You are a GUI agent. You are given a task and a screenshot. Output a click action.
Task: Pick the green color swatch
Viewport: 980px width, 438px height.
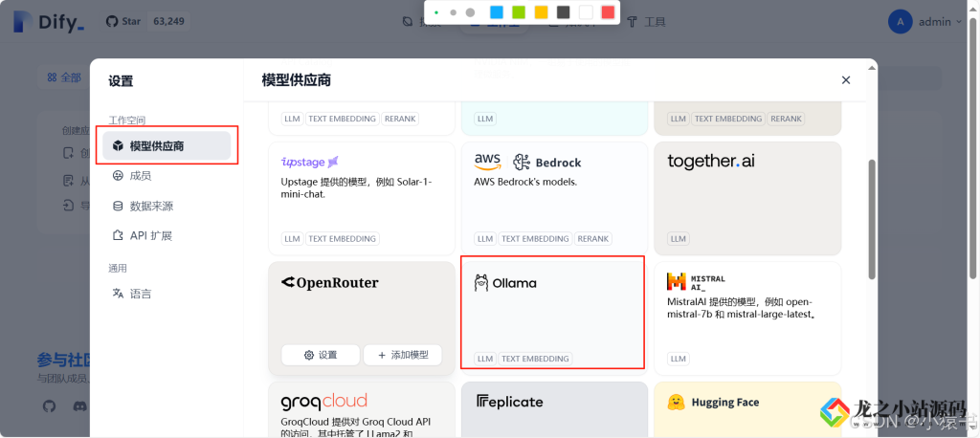pos(519,12)
